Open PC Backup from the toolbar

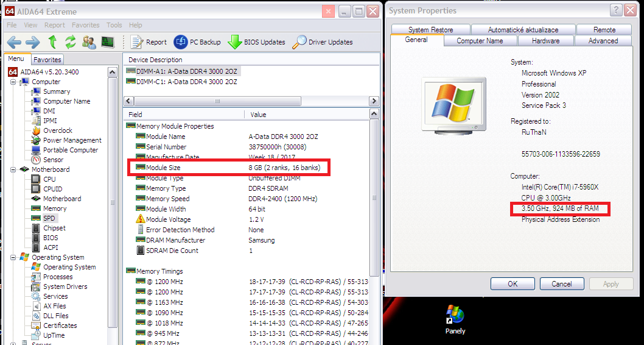click(197, 42)
